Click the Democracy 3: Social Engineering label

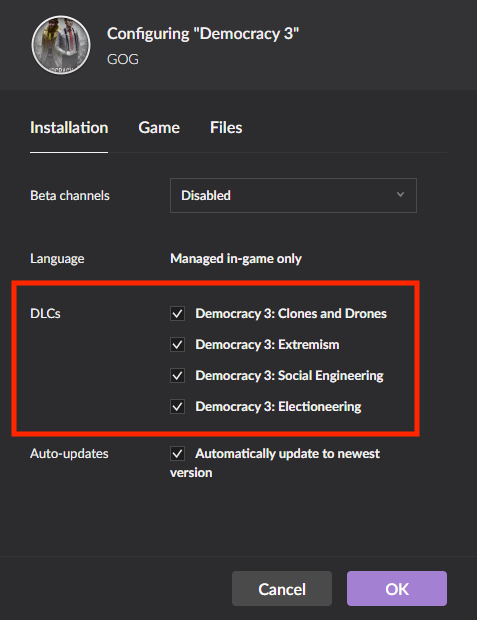tap(290, 376)
